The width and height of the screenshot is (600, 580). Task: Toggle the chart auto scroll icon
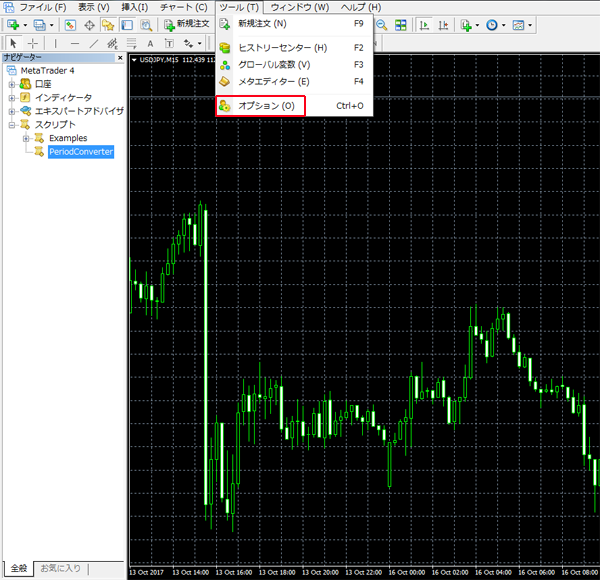point(425,25)
